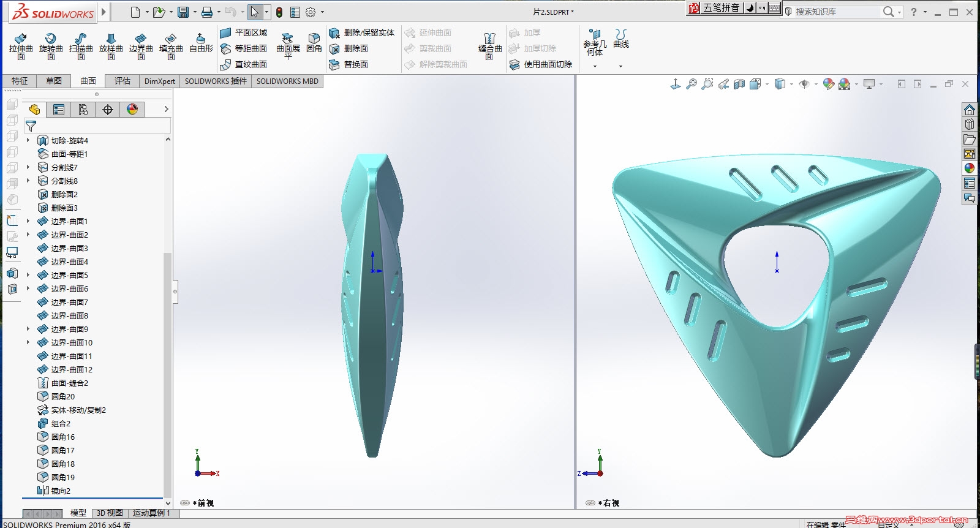This screenshot has width=980, height=528.
Task: Click the 删除面 delete face tool
Action: pos(349,48)
